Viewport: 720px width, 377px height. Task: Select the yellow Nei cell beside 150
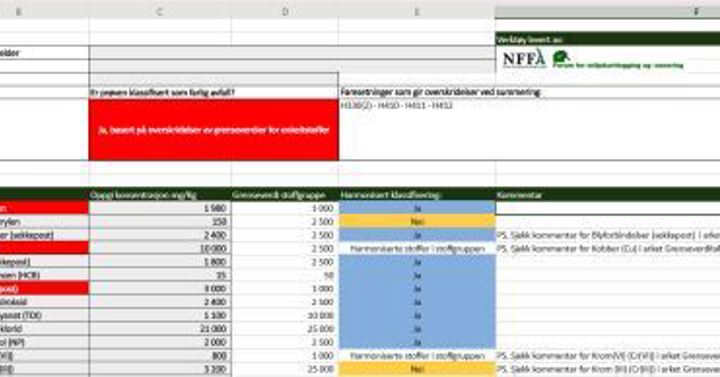coord(417,221)
